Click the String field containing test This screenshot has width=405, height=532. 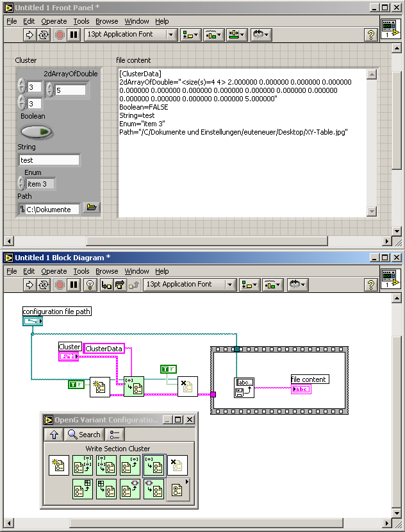pos(49,160)
